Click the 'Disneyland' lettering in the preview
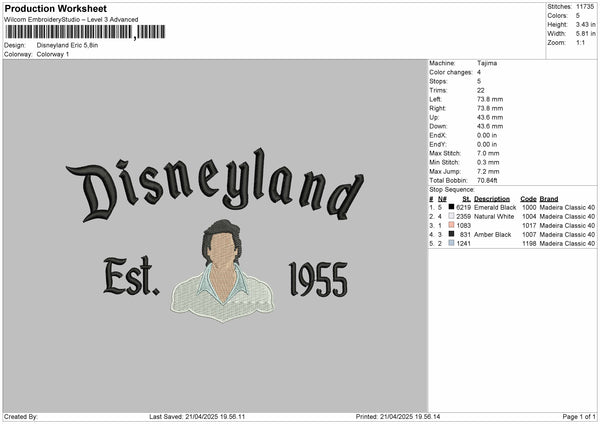 [215, 185]
